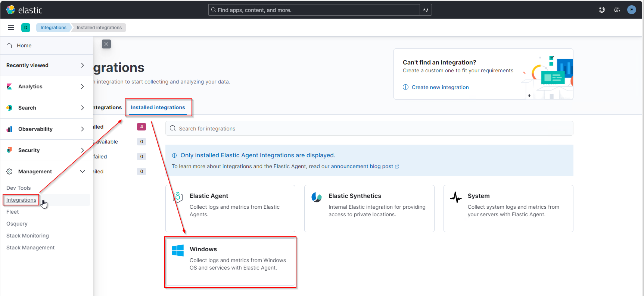Click the Elastic logo

click(24, 10)
